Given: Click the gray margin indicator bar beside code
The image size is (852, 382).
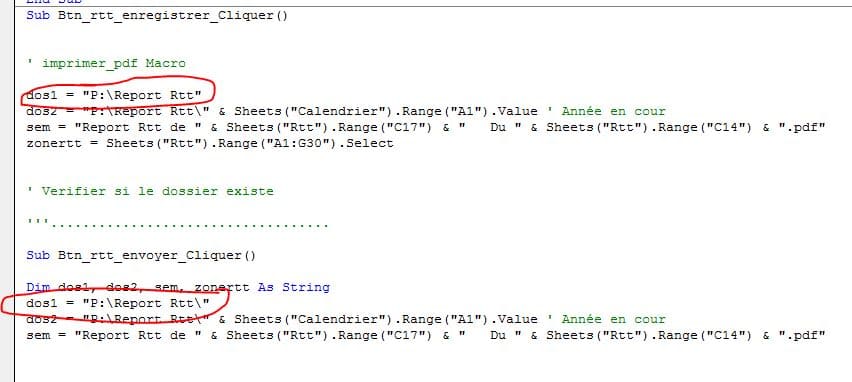Looking at the screenshot, I should (x=7, y=190).
